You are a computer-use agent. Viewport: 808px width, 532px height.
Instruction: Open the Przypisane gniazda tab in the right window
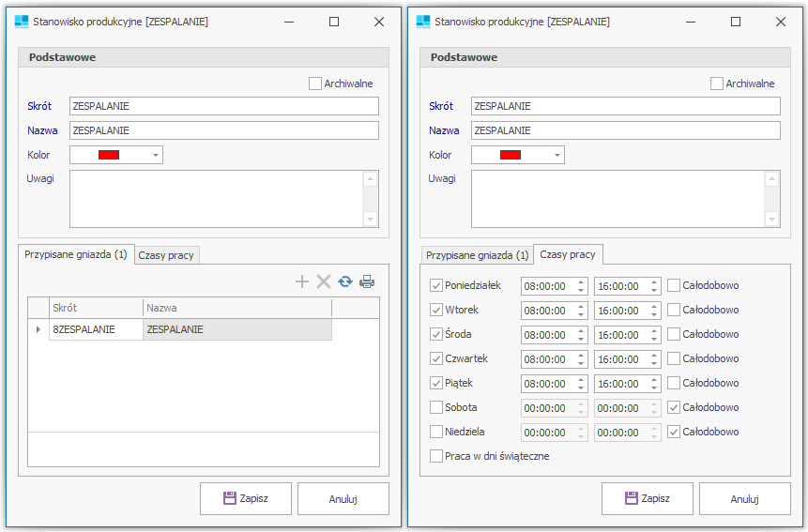click(477, 255)
